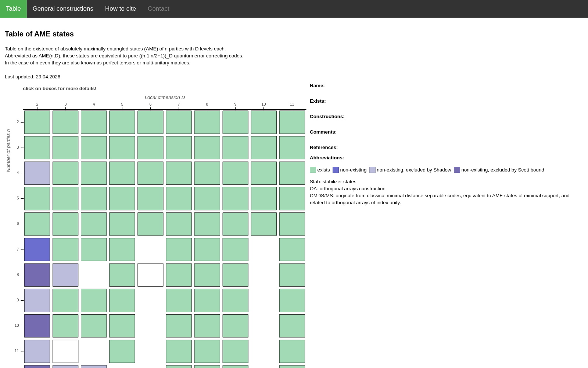Screen dimensions: 588x368
Task: Pick the box at n=6, D=6
Action: (x=150, y=224)
